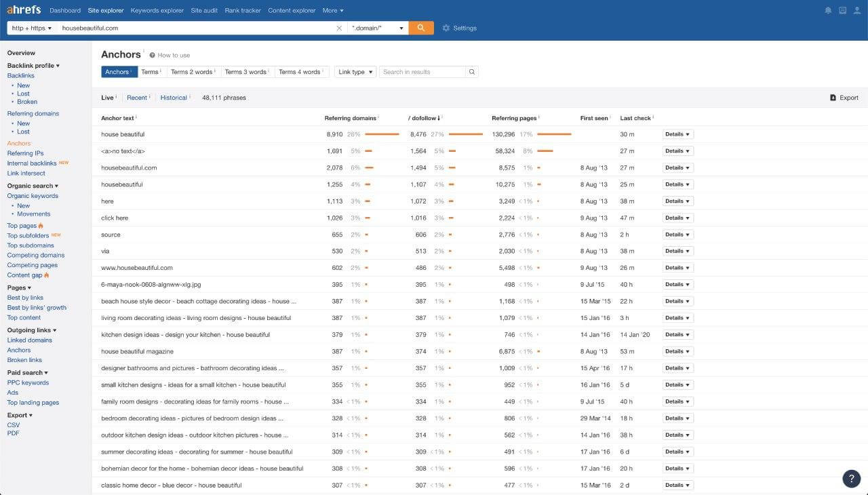Screen dimensions: 868x495
Task: Switch to the Historical index
Action: (174, 98)
